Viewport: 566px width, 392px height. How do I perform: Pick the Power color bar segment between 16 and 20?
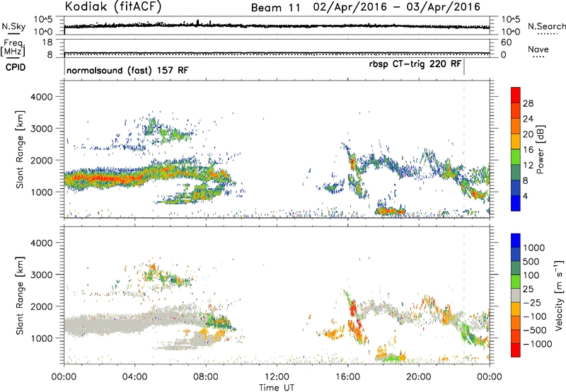(516, 142)
